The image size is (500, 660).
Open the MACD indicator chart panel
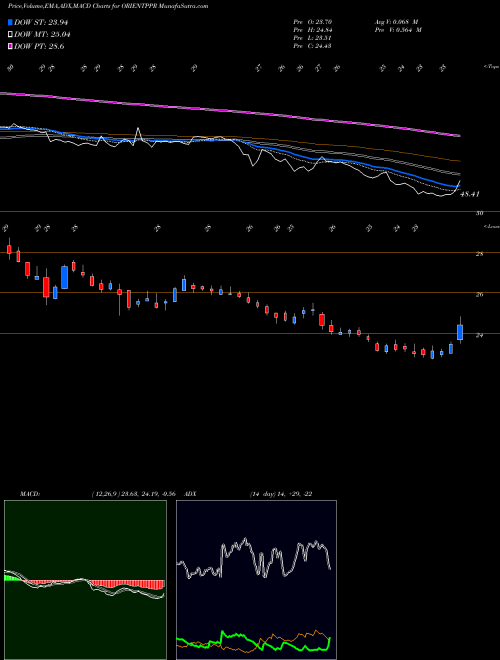click(85, 580)
